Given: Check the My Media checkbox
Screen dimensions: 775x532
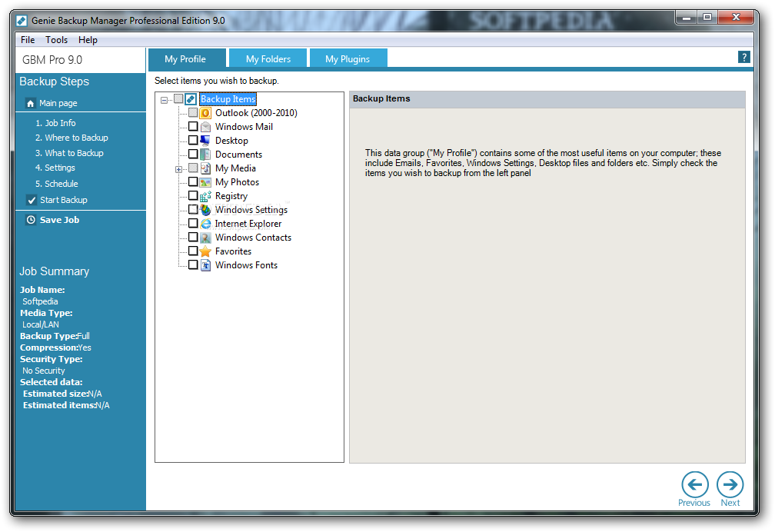Looking at the screenshot, I should [193, 168].
